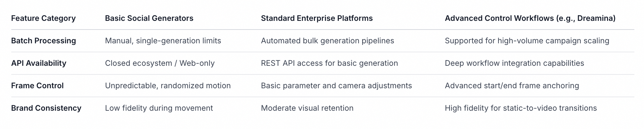Screen dimensions: 644x129
Task: Click the 'Moderate visual retention' cell
Action: pyautogui.click(x=307, y=108)
